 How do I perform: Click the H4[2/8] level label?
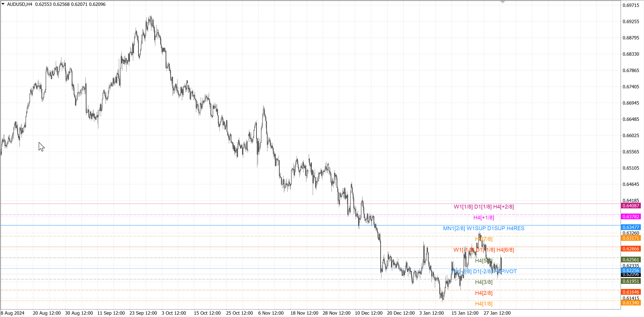point(484,293)
